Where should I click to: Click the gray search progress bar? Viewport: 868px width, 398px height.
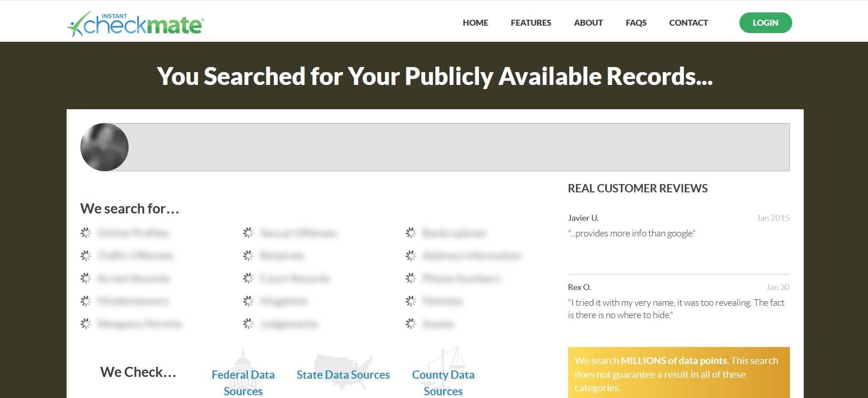[x=459, y=147]
